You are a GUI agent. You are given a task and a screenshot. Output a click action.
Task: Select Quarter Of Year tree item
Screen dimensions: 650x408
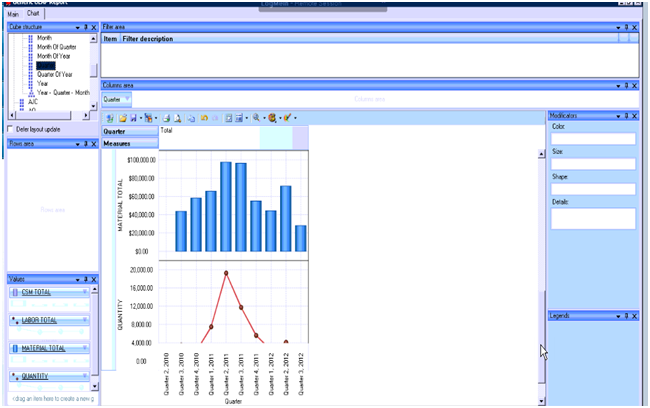pos(55,75)
